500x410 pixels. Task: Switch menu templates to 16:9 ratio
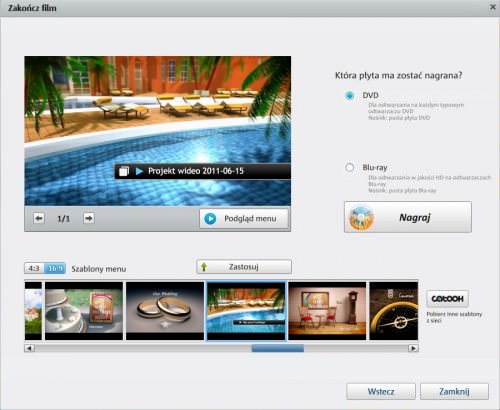(x=55, y=268)
